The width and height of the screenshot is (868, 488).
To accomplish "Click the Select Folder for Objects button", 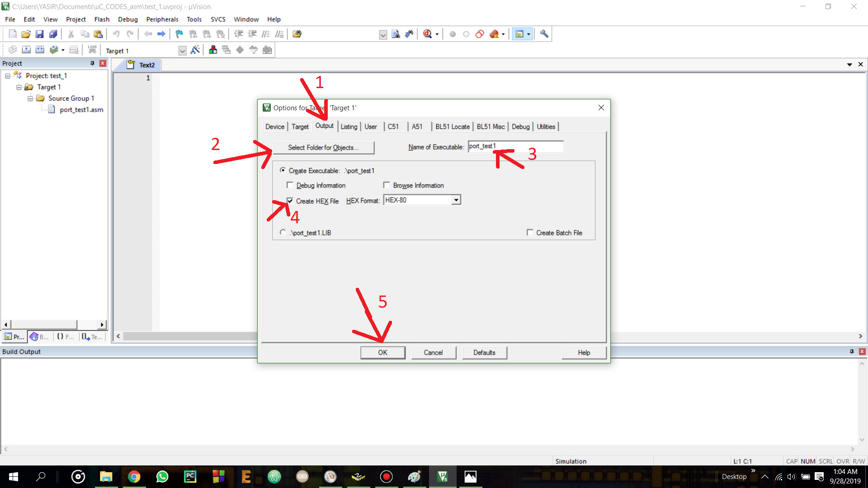I will [x=323, y=147].
